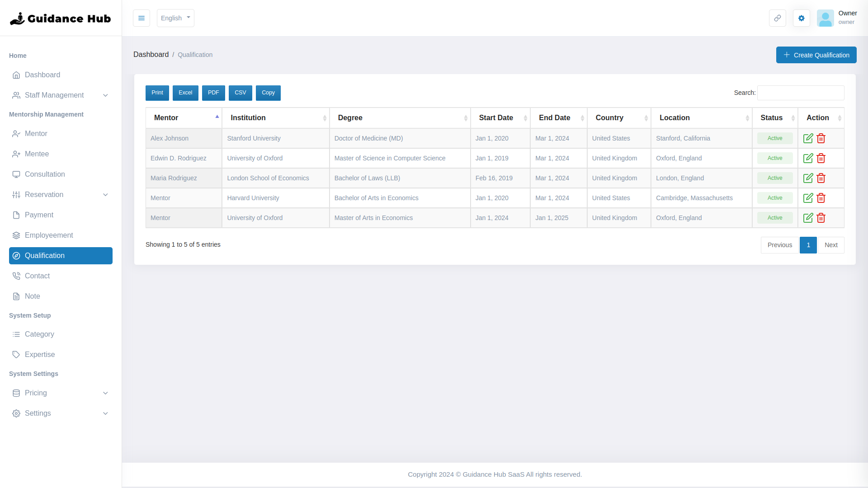
Task: Click the Payment sidebar icon
Action: tap(17, 215)
